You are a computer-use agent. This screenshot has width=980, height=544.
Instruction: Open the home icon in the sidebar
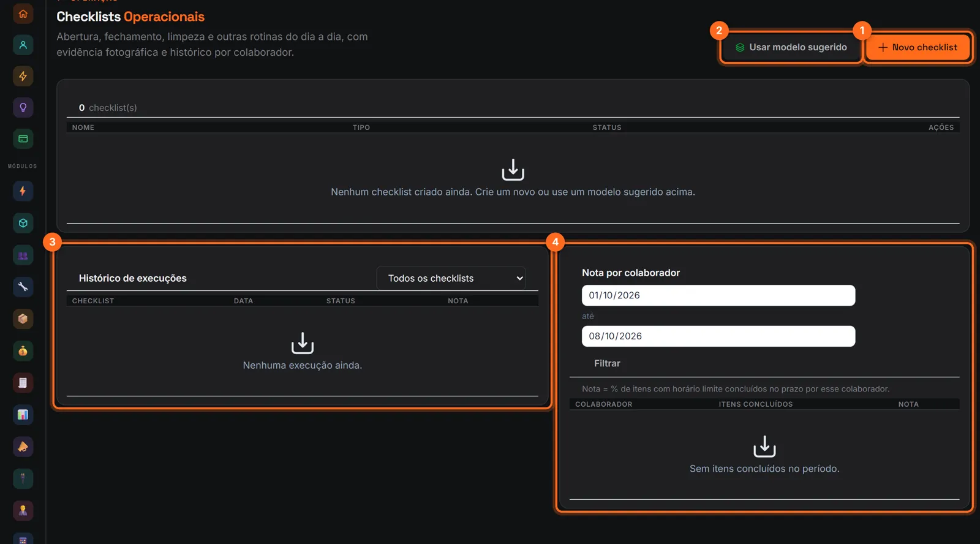[23, 13]
